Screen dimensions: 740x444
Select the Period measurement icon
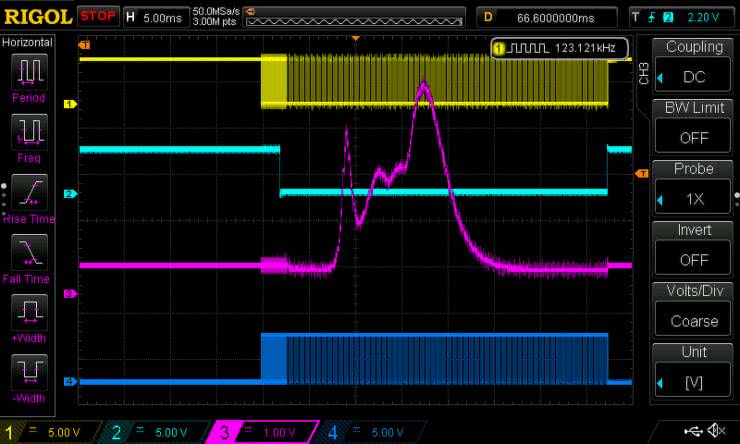[29, 72]
